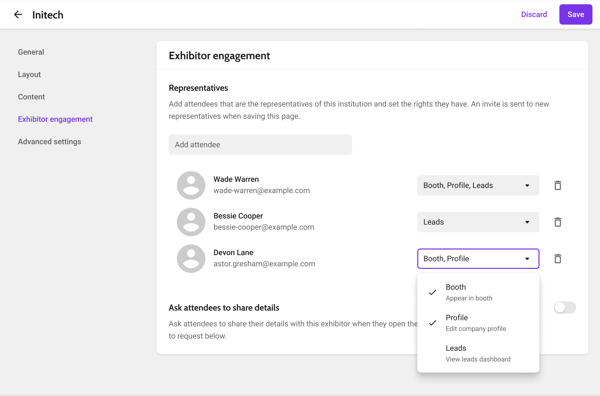The width and height of the screenshot is (600, 396).
Task: Check the Leads option in dropdown
Action: pos(478,354)
